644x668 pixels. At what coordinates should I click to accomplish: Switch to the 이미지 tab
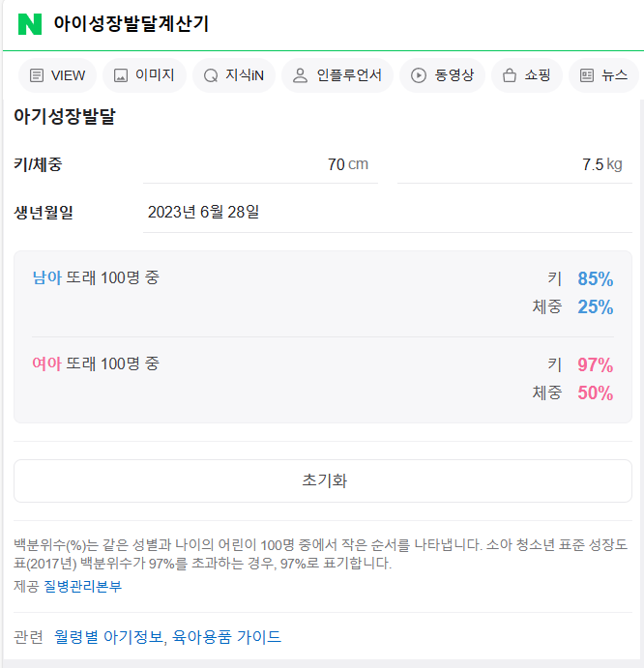point(144,75)
